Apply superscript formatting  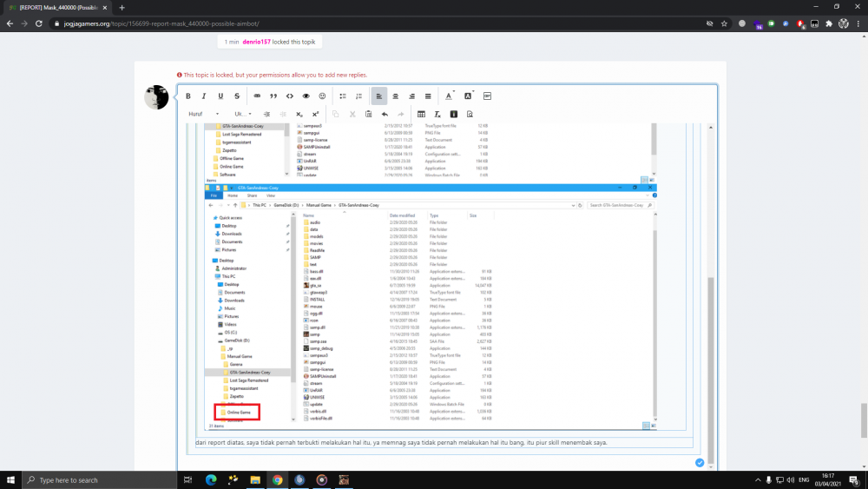[x=316, y=114]
